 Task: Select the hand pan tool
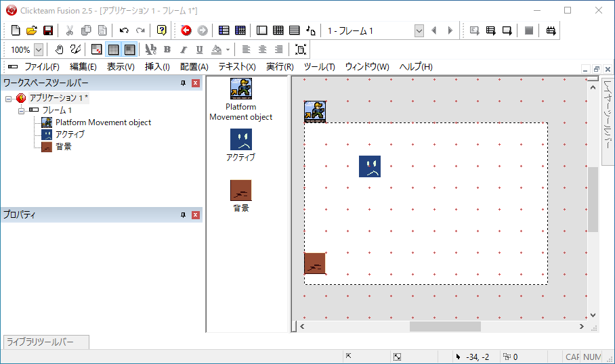(x=59, y=50)
